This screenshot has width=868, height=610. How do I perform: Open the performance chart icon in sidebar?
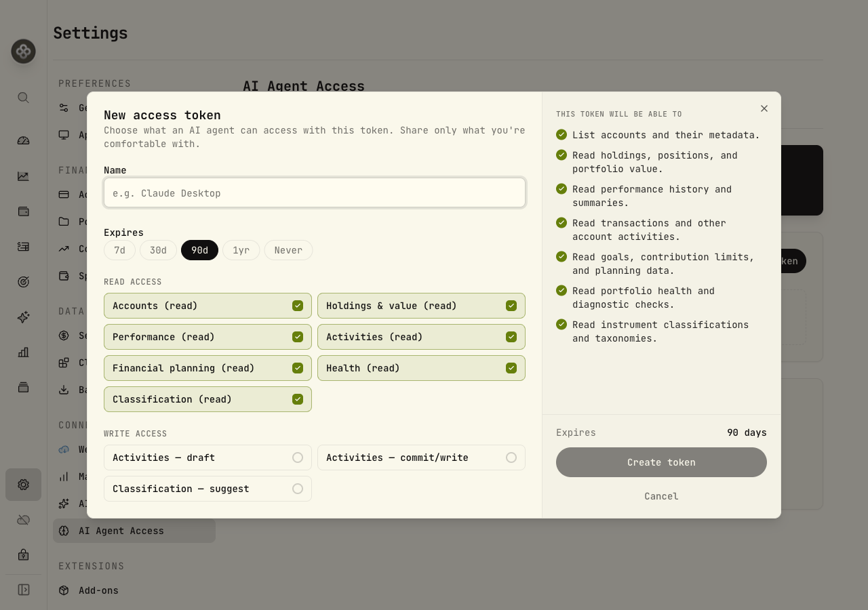click(x=23, y=176)
